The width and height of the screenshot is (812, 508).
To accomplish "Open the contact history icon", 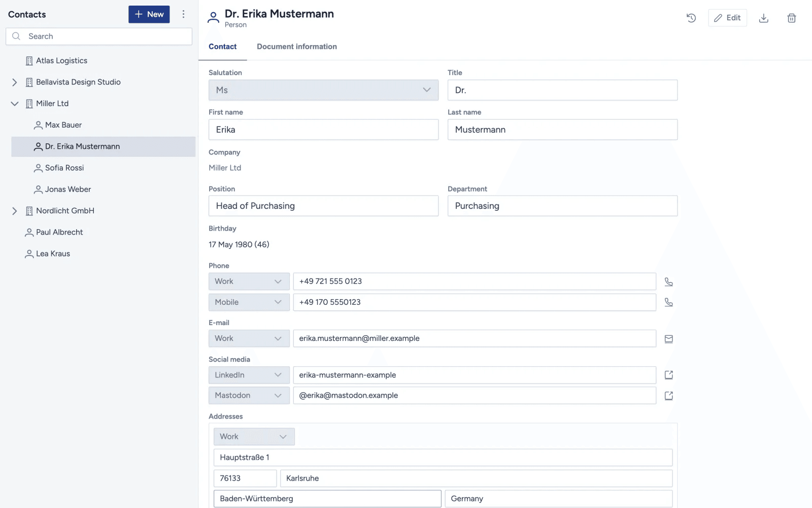I will [691, 18].
